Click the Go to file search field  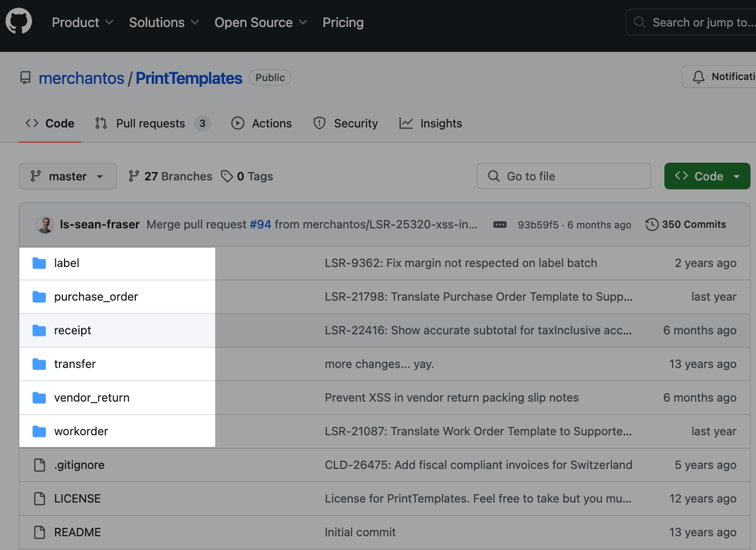[563, 176]
